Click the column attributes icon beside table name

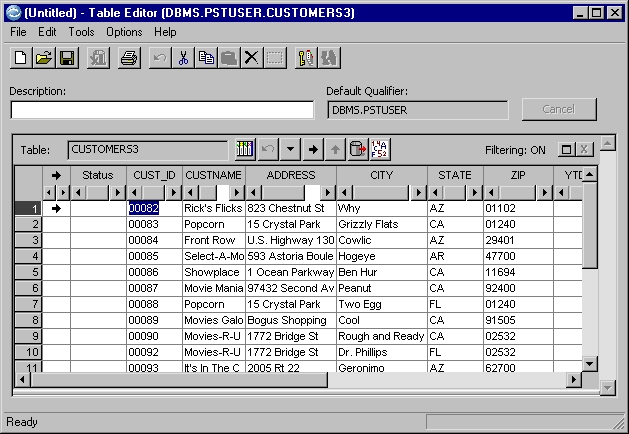[x=245, y=150]
